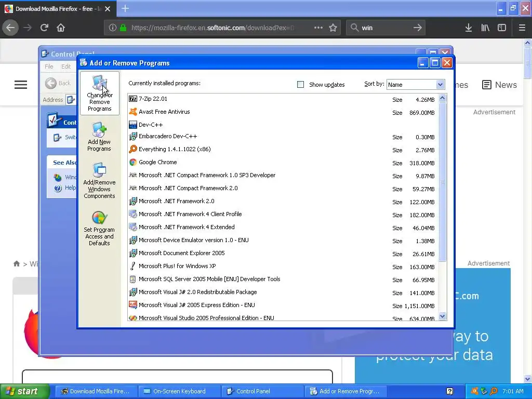Click .NET Compact Framework 1.0 SP3 icon
This screenshot has height=399, width=532.
point(133,175)
